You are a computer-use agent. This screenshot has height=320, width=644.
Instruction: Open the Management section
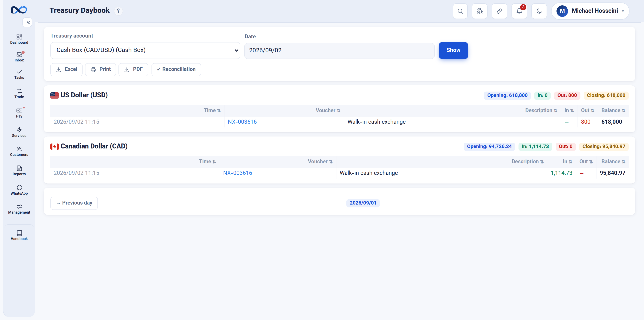19,209
